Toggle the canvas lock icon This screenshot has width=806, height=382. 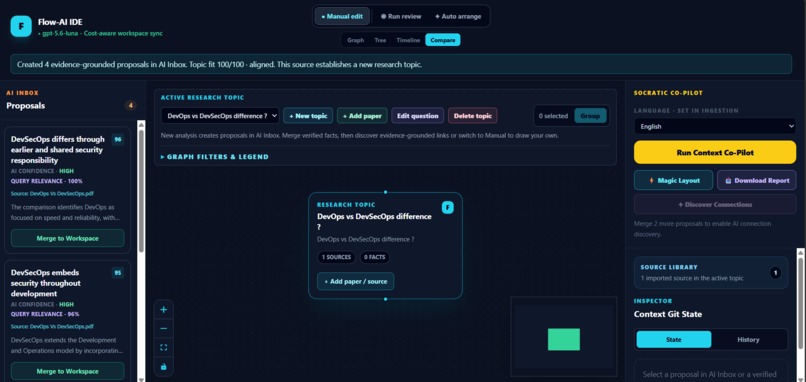[164, 367]
